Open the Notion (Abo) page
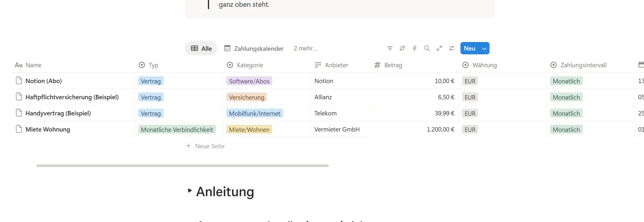Screen dimensions: 644x222 43,81
